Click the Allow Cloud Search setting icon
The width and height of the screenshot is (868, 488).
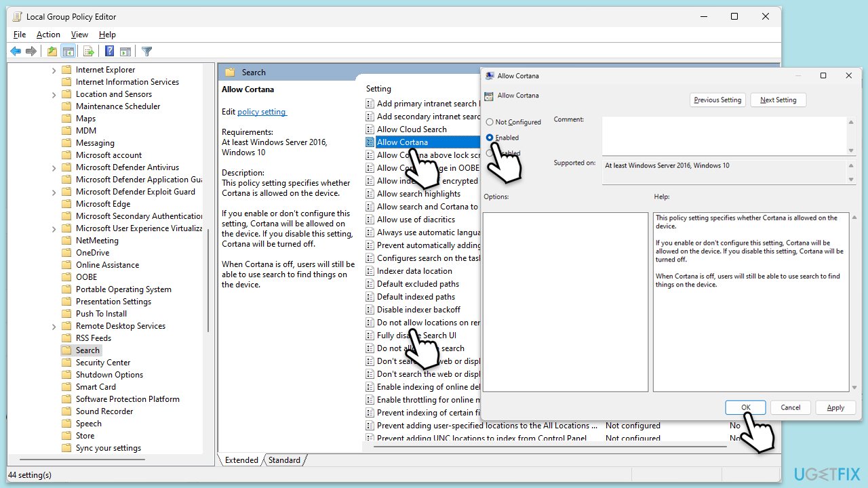pyautogui.click(x=370, y=129)
